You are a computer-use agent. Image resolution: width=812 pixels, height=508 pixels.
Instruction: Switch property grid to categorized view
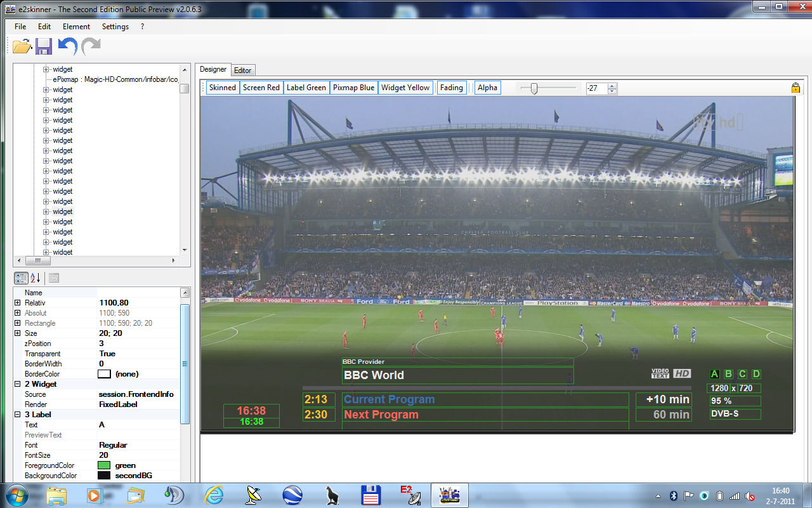point(21,277)
